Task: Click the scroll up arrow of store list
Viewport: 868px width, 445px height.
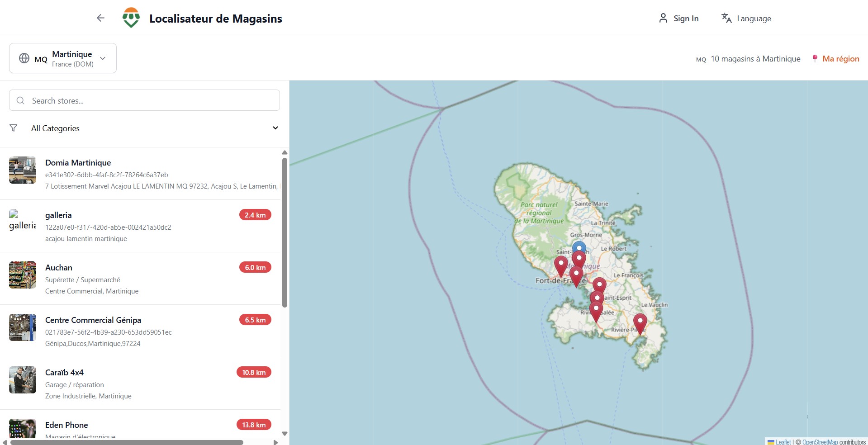Action: 285,152
